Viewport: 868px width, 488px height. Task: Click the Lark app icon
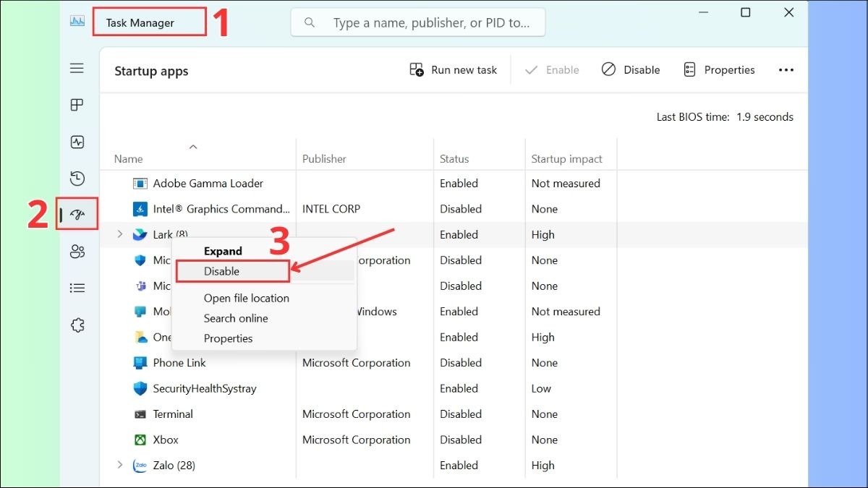[140, 234]
